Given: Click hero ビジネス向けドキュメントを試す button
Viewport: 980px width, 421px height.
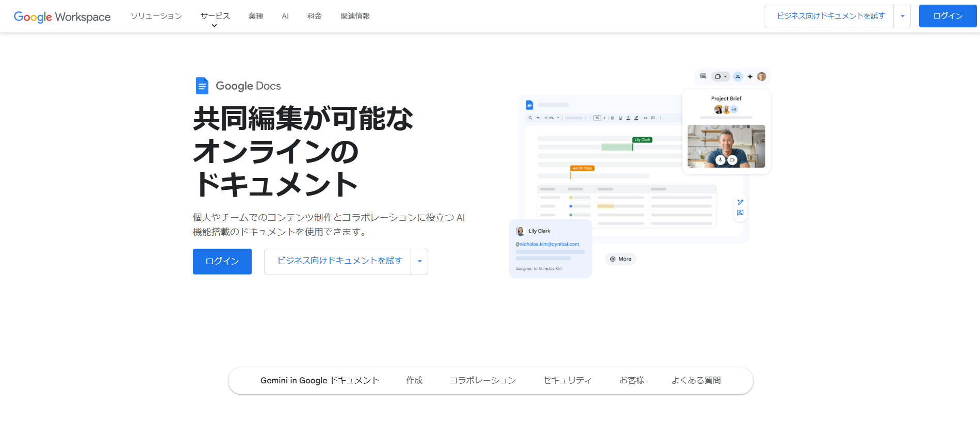Looking at the screenshot, I should (339, 262).
